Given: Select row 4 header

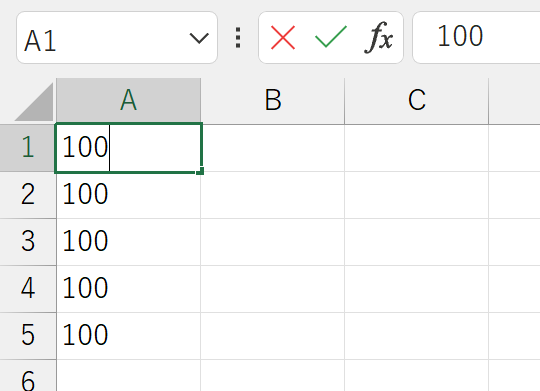Looking at the screenshot, I should click(28, 289).
